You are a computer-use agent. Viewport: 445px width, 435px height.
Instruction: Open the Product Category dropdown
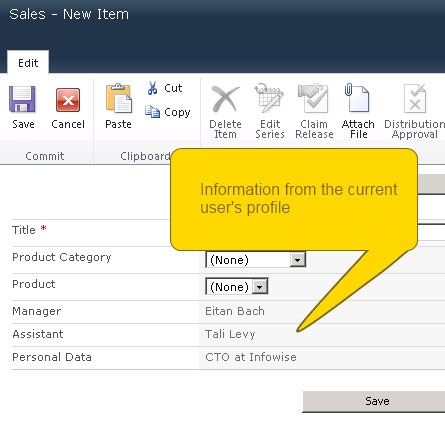(256, 260)
